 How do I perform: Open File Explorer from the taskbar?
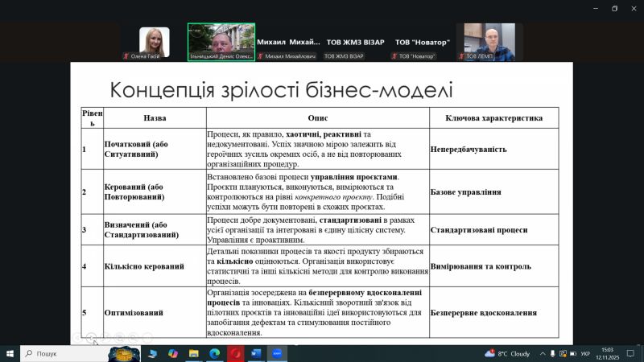pos(194,353)
